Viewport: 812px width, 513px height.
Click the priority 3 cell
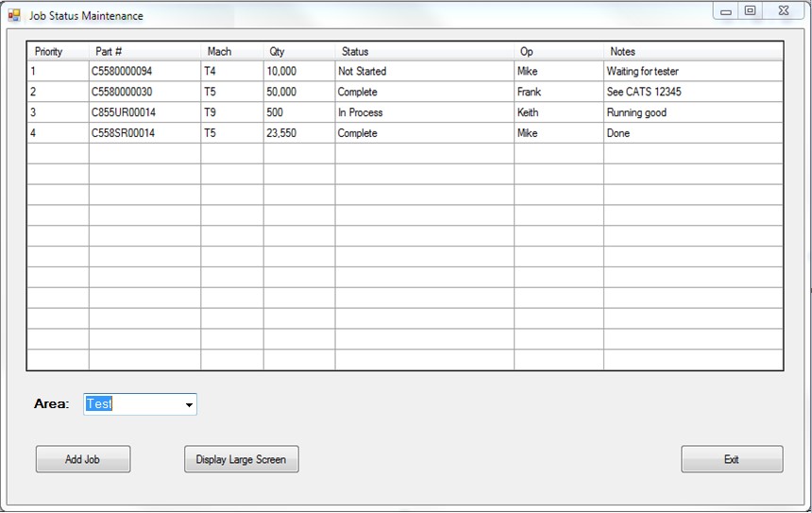(x=58, y=112)
